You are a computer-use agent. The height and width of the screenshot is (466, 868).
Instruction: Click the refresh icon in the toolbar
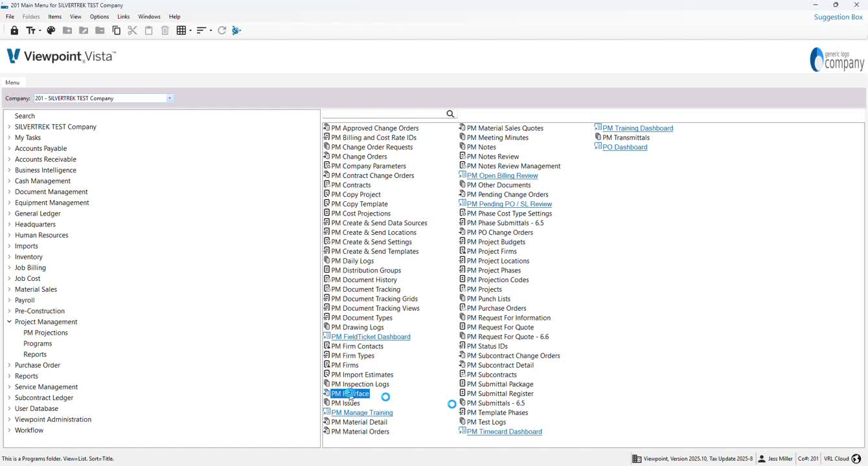tap(222, 30)
